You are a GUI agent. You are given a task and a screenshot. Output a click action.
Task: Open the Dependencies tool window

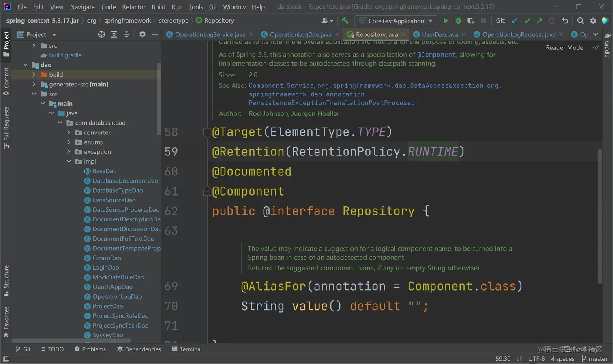click(139, 349)
